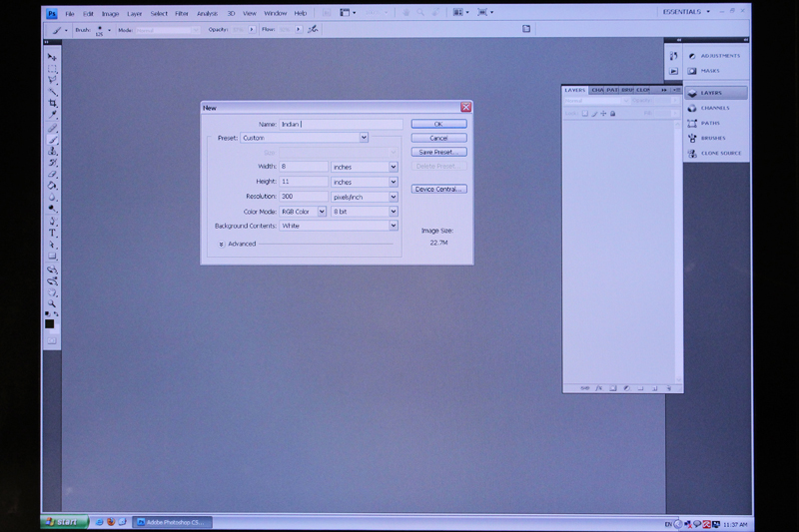Open the Width units dropdown
The height and width of the screenshot is (532, 799).
[393, 168]
